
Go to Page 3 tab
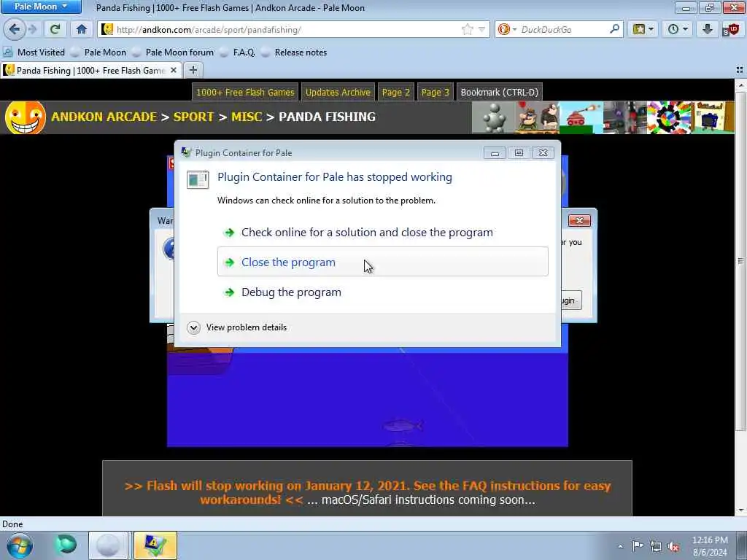(436, 93)
